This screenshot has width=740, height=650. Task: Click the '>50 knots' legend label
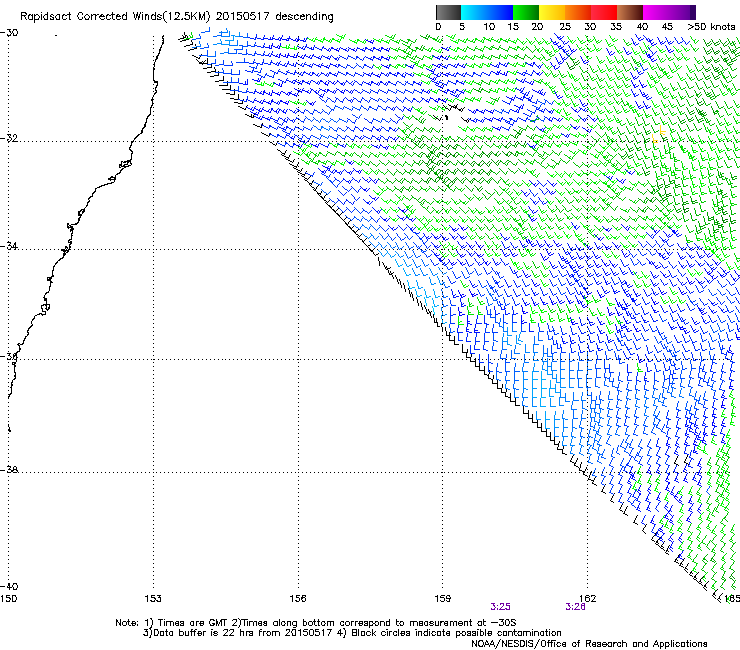[711, 27]
